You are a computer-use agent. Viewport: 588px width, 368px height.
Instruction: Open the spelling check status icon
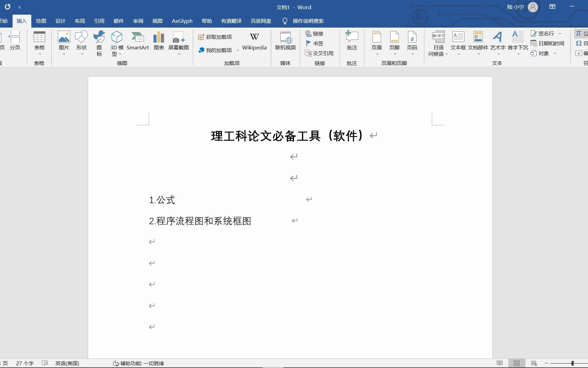[45, 363]
